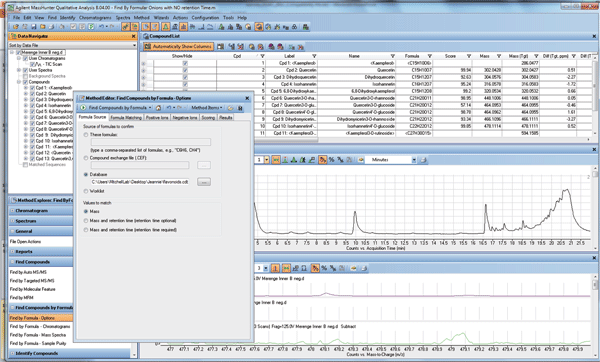The width and height of the screenshot is (600, 362).
Task: Choose mass and retention time optional radio
Action: coord(86,220)
